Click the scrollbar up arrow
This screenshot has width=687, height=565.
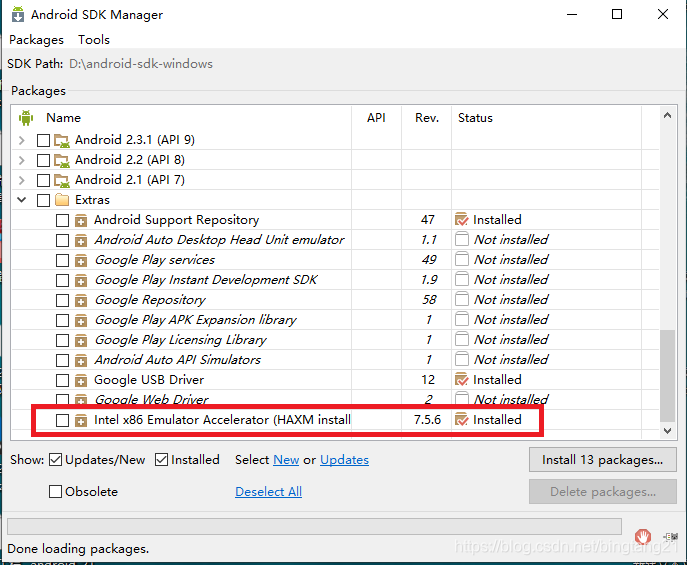click(x=667, y=116)
